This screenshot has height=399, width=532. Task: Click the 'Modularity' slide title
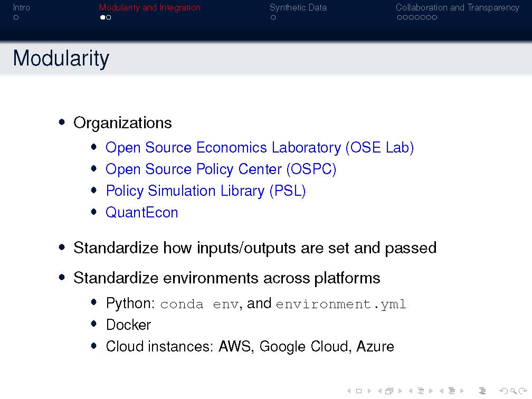point(61,59)
